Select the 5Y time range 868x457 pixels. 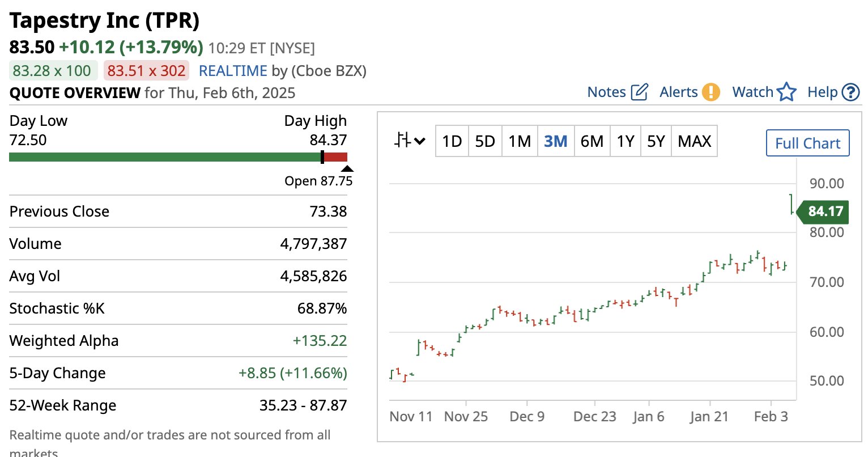pyautogui.click(x=656, y=141)
